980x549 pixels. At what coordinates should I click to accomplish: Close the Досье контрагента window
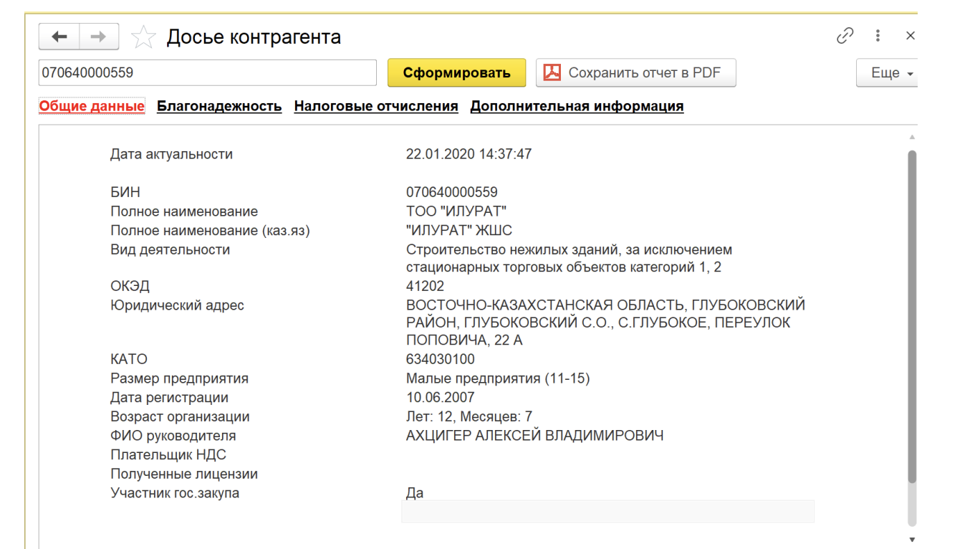(911, 36)
